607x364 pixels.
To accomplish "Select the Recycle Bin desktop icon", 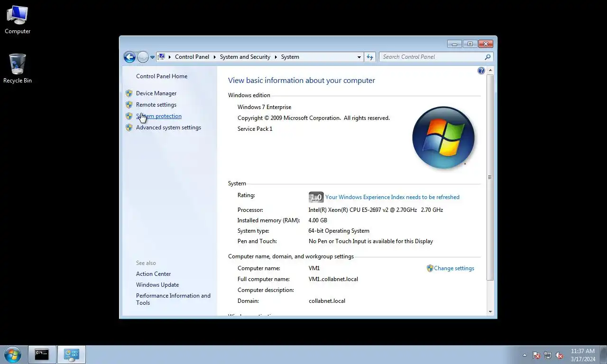I will [18, 69].
